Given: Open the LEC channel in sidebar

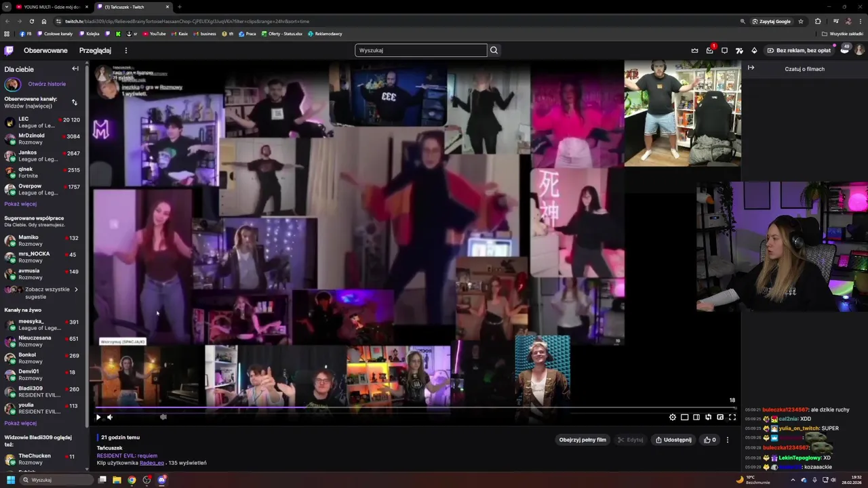Looking at the screenshot, I should 42,122.
